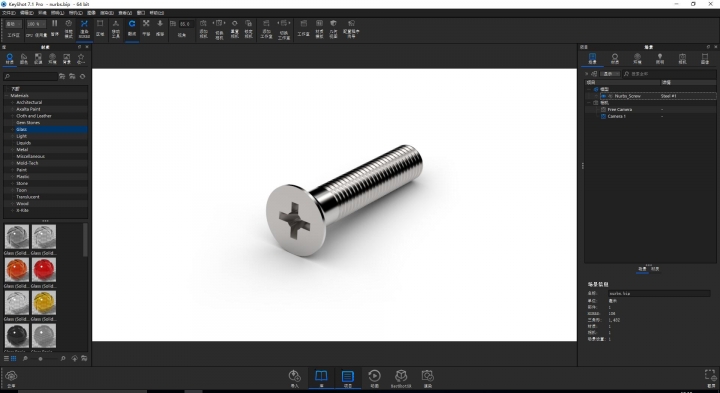Open KeyShotXR cube icon in bottom bar
This screenshot has width=720, height=393.
pos(401,378)
